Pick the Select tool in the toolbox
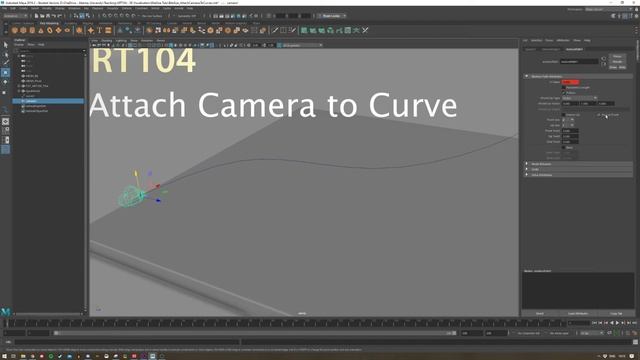The image size is (640, 360). click(x=5, y=44)
